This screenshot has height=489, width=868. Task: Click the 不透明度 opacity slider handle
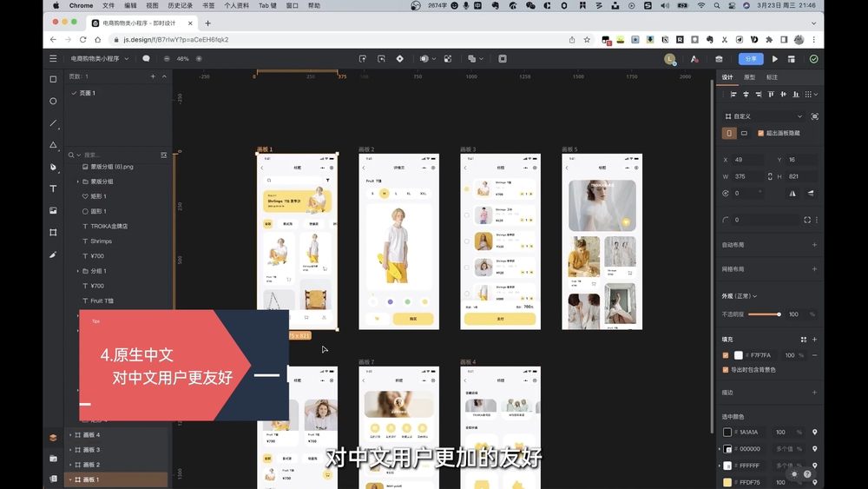tap(779, 314)
